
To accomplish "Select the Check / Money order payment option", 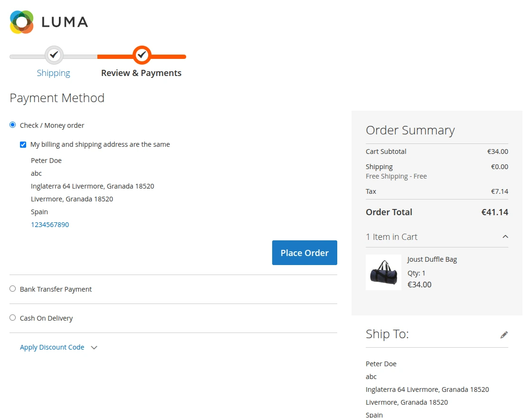I will coord(12,124).
